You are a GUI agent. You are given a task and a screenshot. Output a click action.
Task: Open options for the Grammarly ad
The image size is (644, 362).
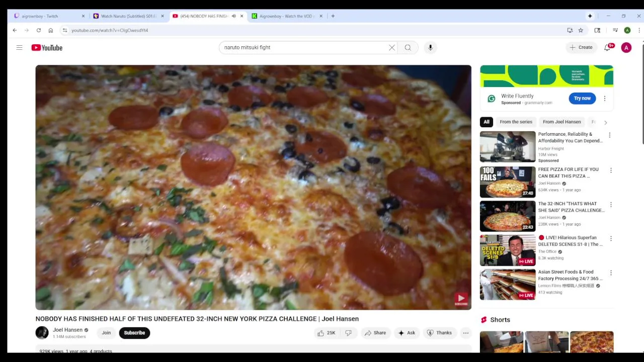coord(605,99)
